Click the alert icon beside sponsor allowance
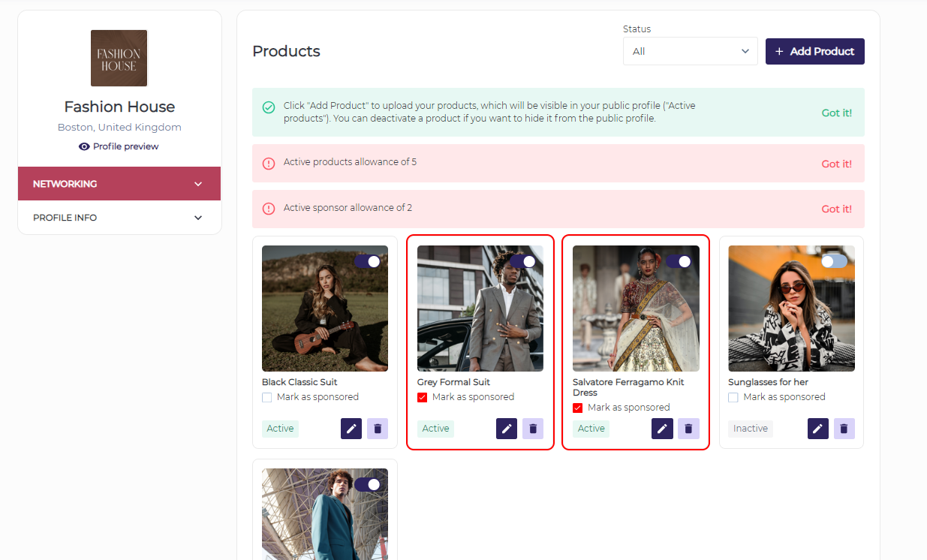 tap(269, 209)
